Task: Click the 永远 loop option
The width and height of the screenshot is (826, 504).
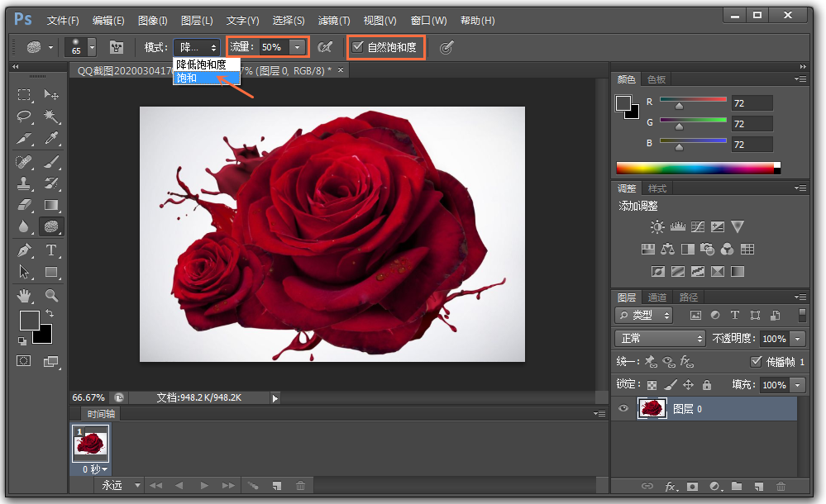Action: 112,485
